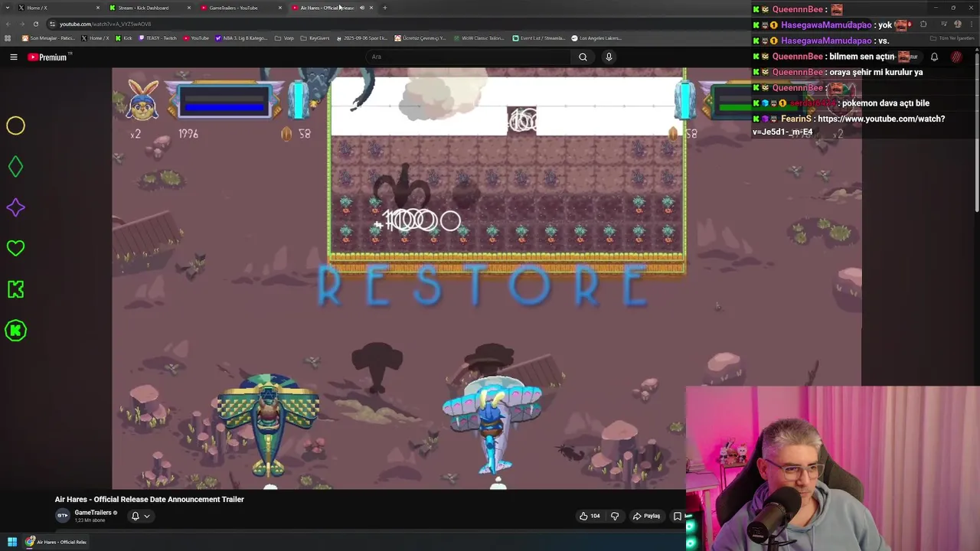Open the Vorp bookmarks folder
Screen dimensions: 980x551
coord(285,37)
